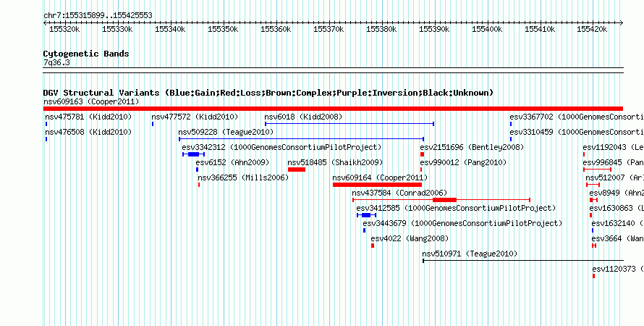The width and height of the screenshot is (644, 326).
Task: Click the 155420k ruler position
Action: pos(592,29)
